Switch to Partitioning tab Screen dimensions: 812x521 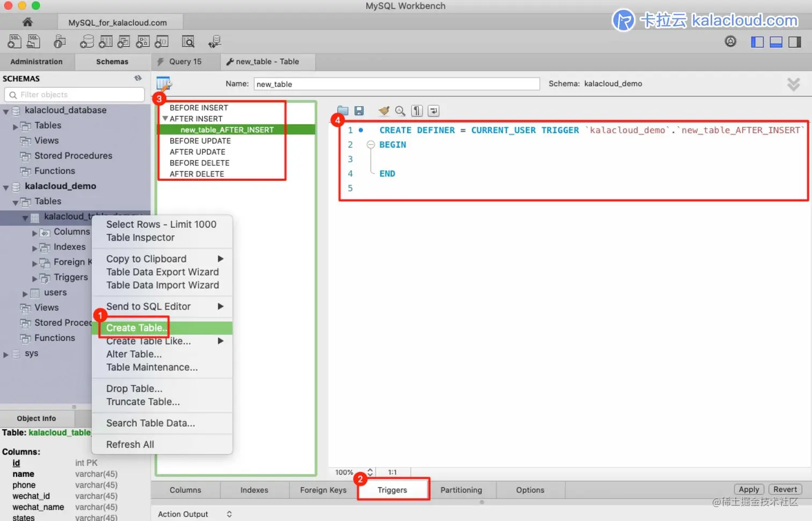(x=461, y=490)
